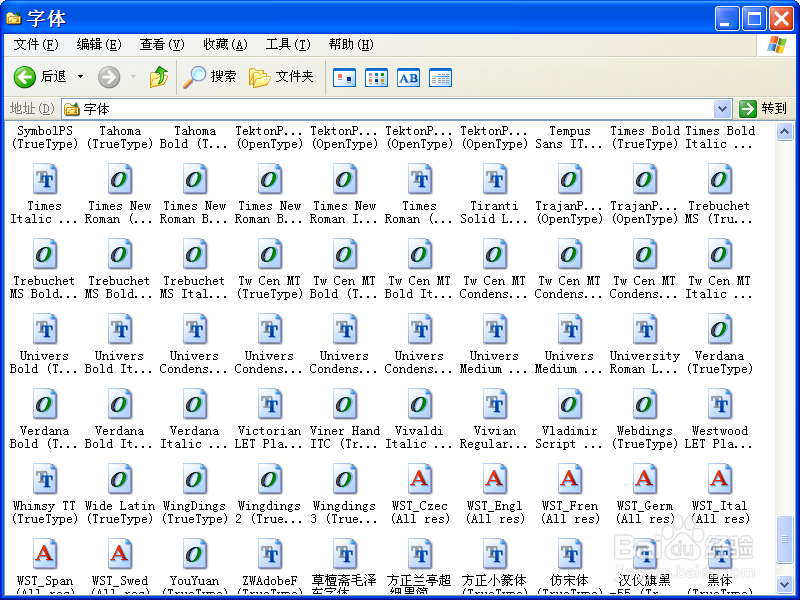Select Victorian LET font icon

270,404
